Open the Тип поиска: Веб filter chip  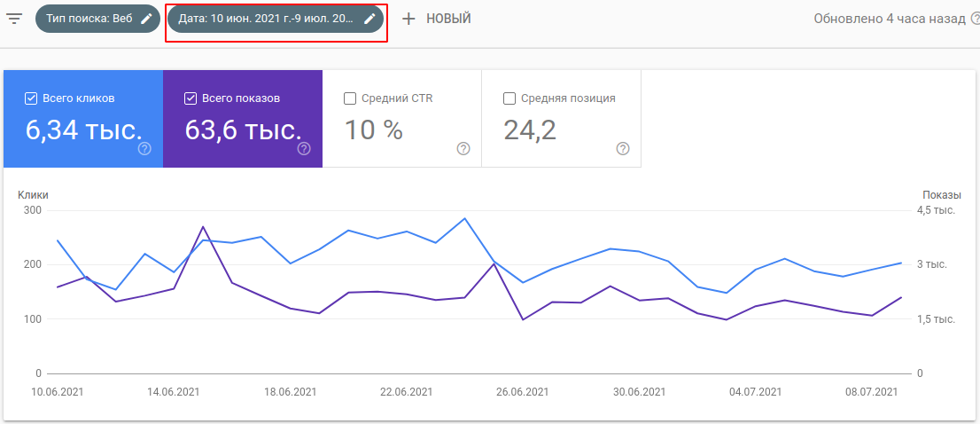(x=87, y=19)
